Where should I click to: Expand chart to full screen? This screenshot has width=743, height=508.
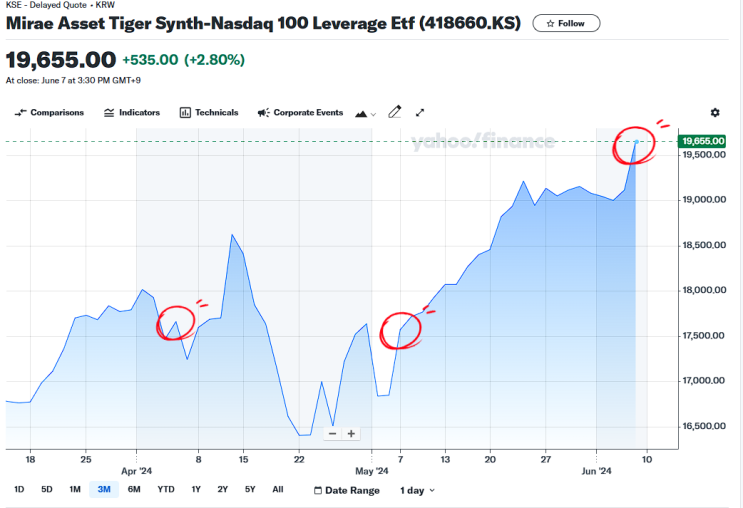tap(420, 113)
